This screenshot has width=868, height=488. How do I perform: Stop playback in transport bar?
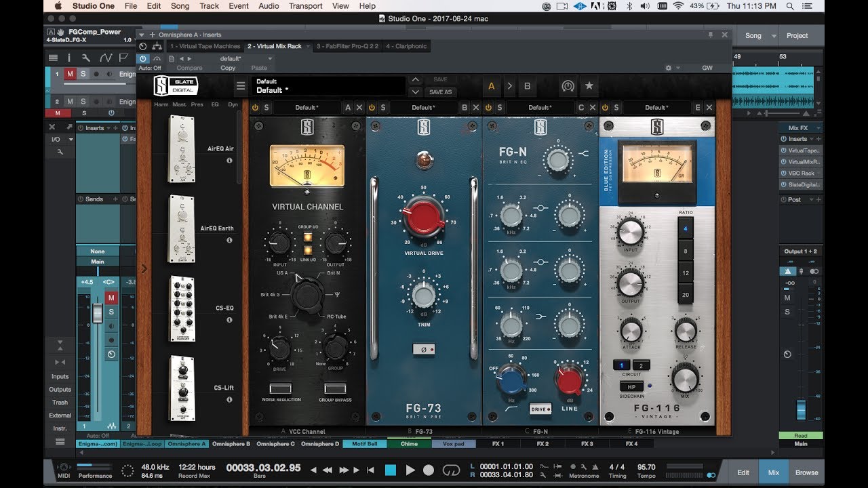[x=391, y=470]
